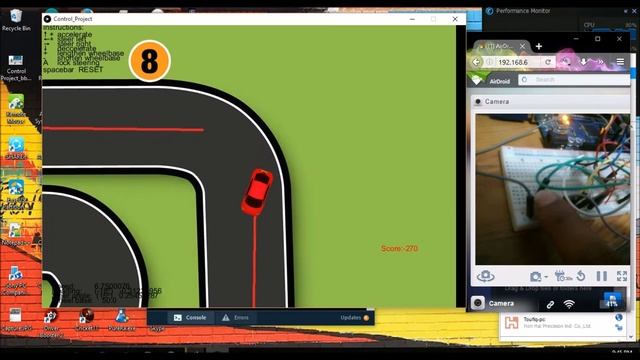The image size is (640, 360).
Task: Open the dropdown arrow beside snapshot icon
Action: (x=546, y=277)
